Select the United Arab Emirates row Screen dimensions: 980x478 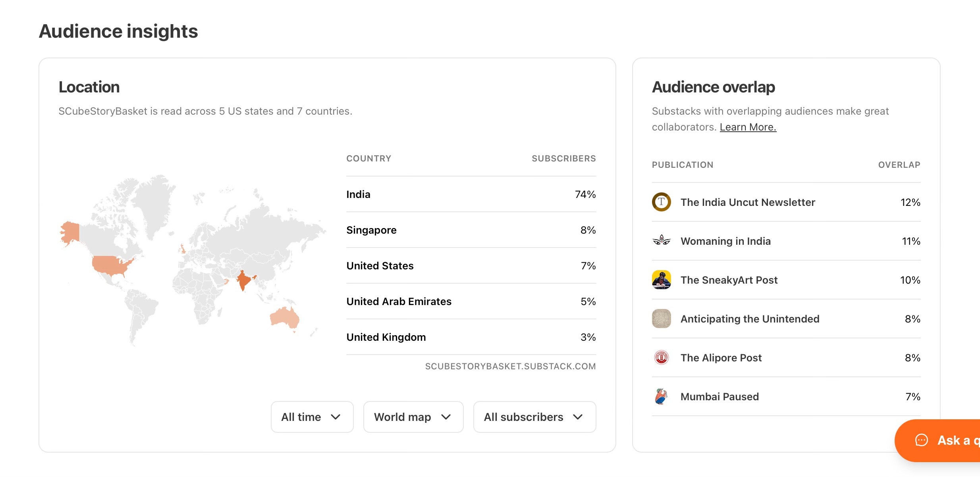(471, 301)
